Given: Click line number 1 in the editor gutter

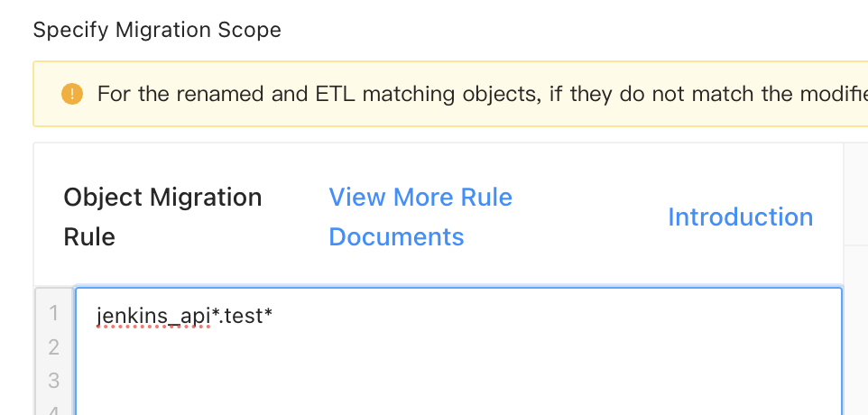Looking at the screenshot, I should tap(53, 314).
